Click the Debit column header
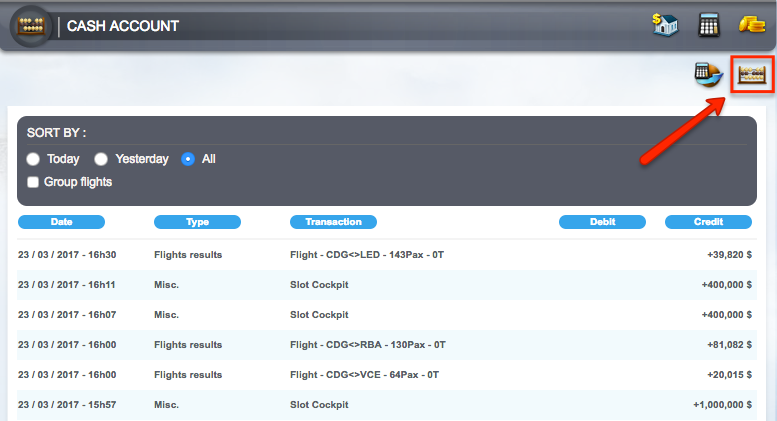The height and width of the screenshot is (421, 777). tap(602, 222)
